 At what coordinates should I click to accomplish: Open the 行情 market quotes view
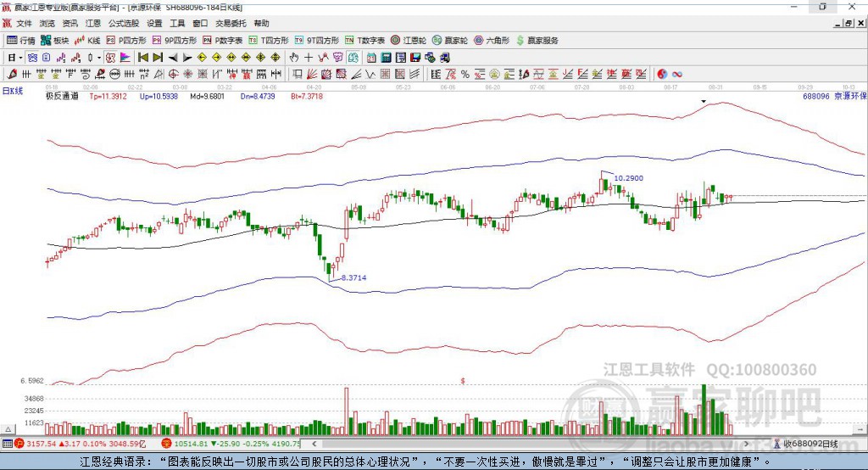click(21, 41)
